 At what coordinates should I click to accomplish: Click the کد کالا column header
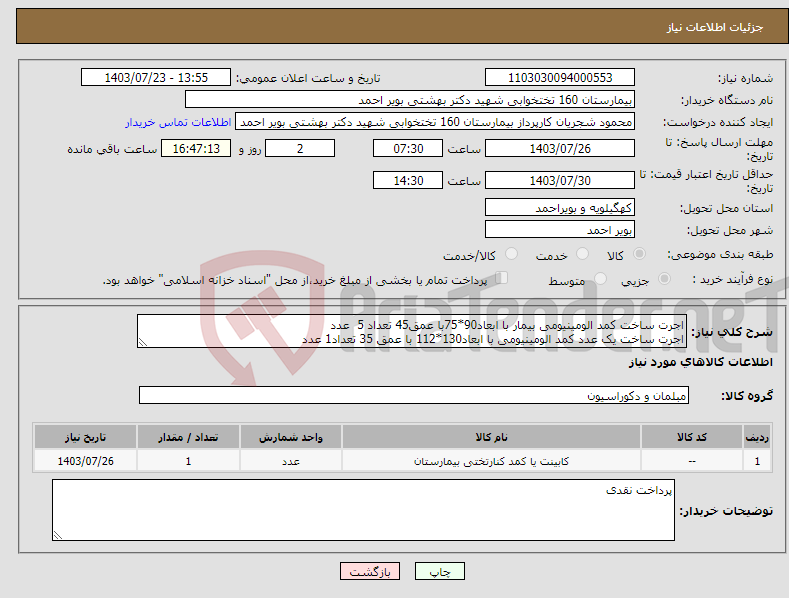[692, 437]
